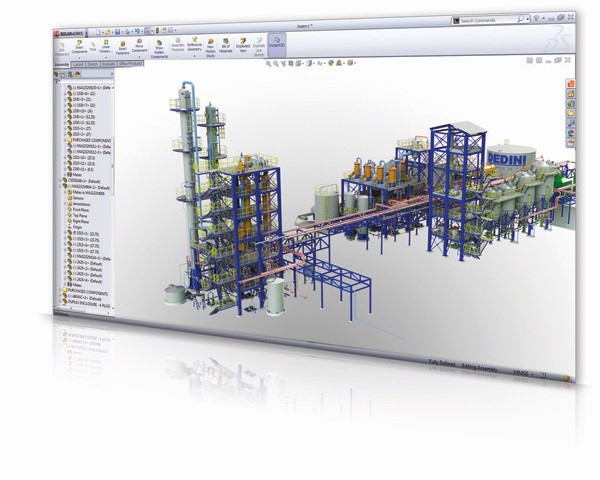Click the Search Commands input field
This screenshot has height=480, width=600.
click(493, 19)
